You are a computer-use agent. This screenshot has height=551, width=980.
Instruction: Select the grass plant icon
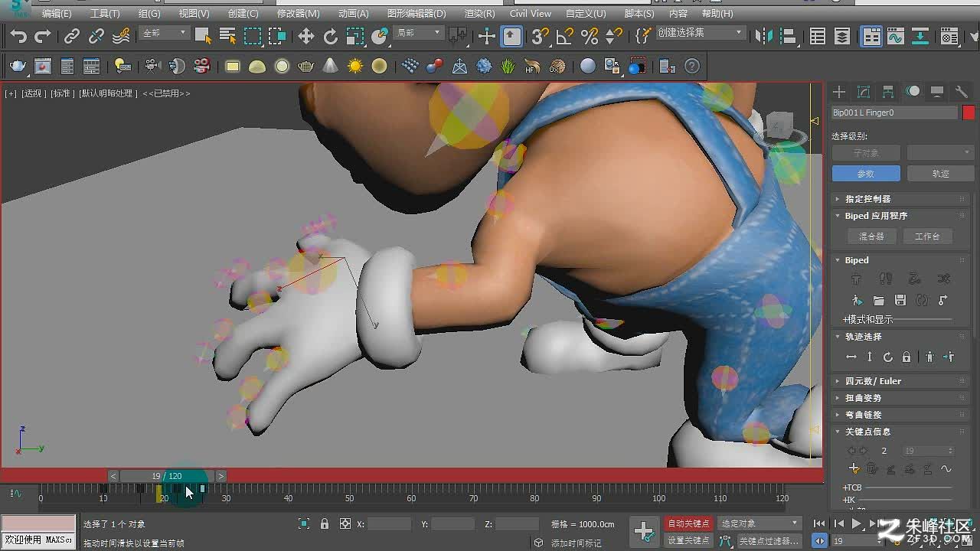coord(508,67)
